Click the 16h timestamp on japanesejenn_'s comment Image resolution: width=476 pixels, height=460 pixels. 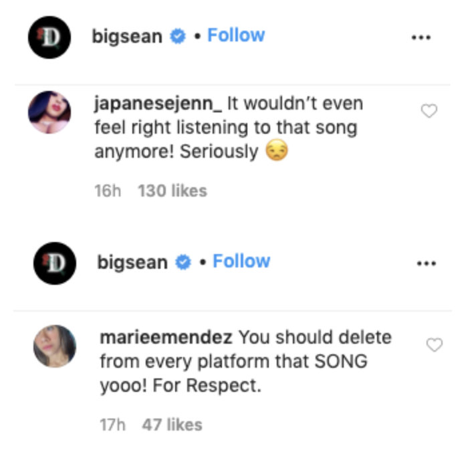(x=108, y=191)
